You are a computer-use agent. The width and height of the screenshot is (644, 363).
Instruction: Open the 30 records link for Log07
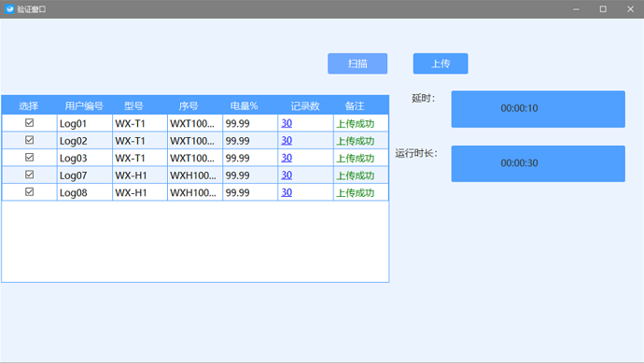point(287,175)
